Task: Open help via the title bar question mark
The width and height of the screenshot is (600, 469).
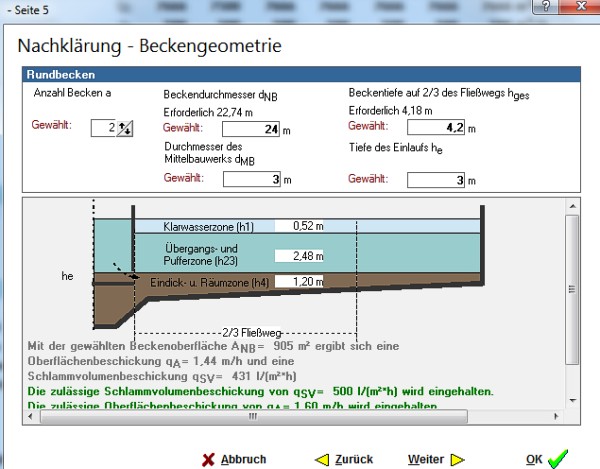Action: click(x=546, y=6)
